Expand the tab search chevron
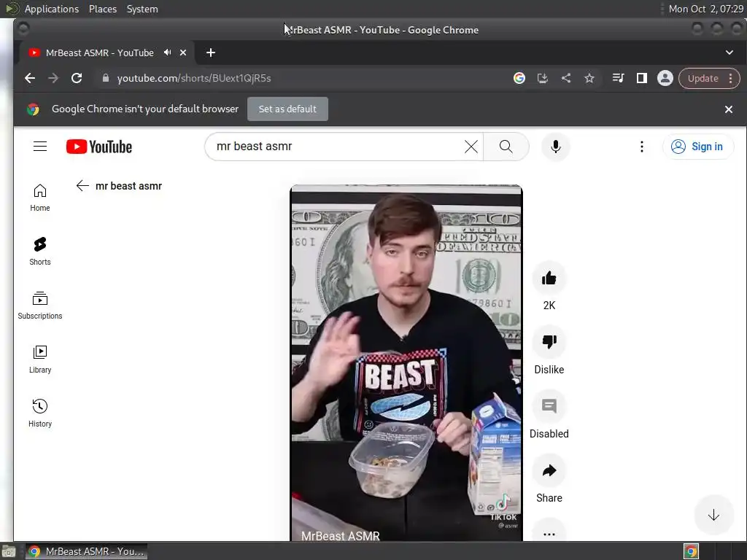The image size is (747, 560). coord(729,52)
